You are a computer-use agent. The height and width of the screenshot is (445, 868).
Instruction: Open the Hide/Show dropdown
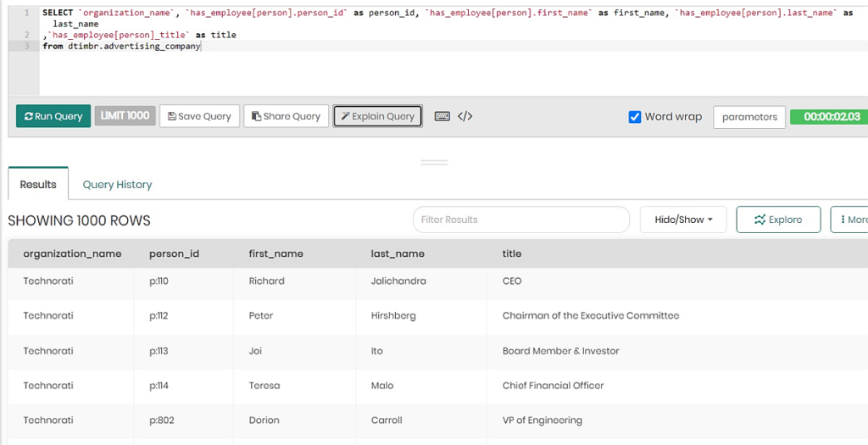683,220
